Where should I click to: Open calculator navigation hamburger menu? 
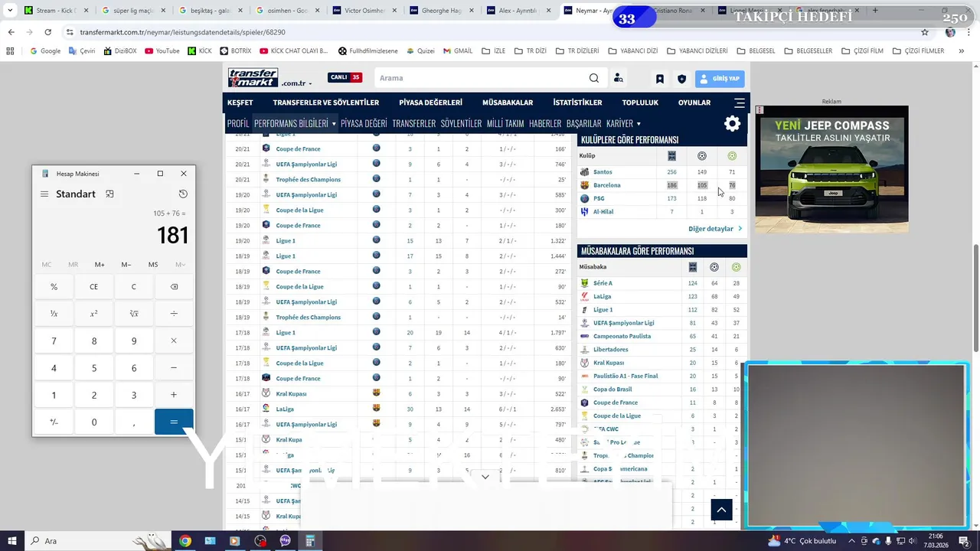coord(44,194)
